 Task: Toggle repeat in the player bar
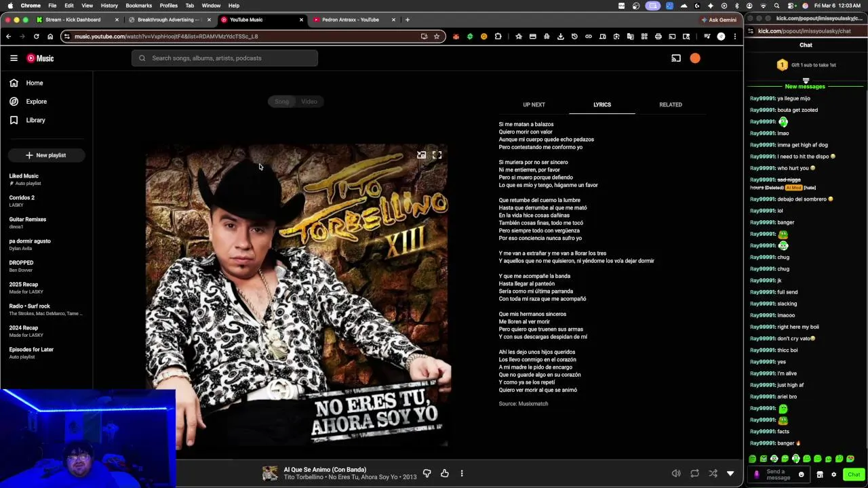coord(694,473)
